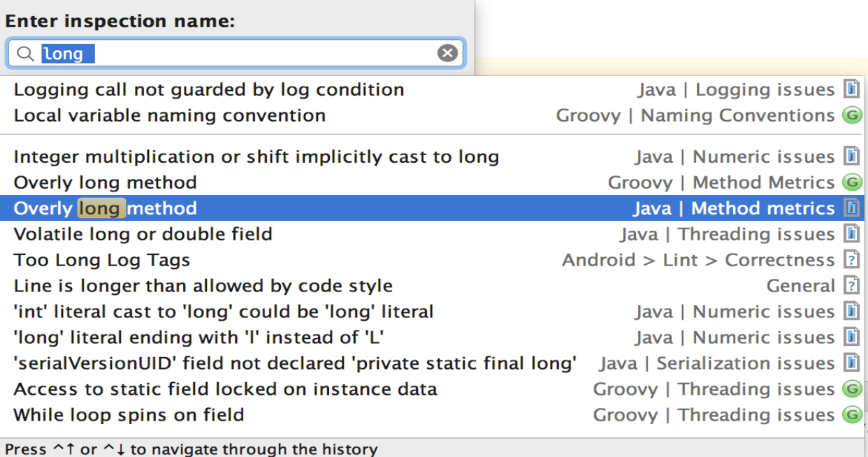Click the unknown-type icon next to Too Long Log Tags

click(x=851, y=260)
